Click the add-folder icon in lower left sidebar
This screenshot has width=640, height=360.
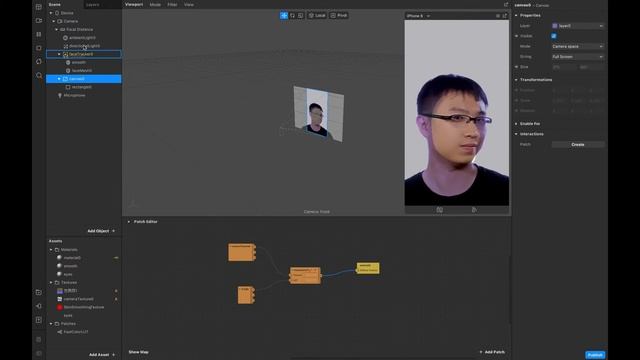[39, 292]
